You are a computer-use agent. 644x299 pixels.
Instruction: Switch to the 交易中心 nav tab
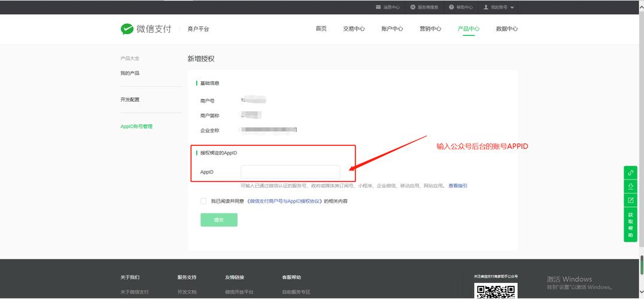(x=354, y=29)
